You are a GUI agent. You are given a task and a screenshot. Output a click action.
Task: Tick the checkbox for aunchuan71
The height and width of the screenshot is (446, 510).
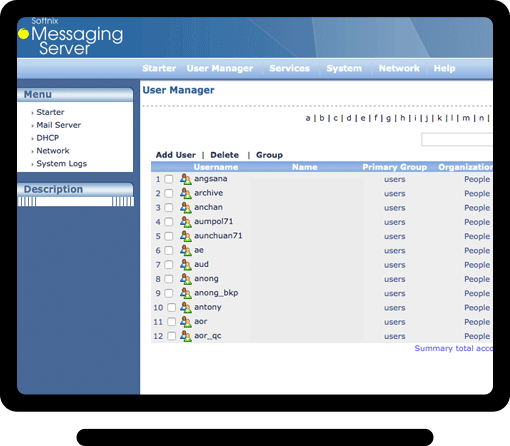pos(169,236)
